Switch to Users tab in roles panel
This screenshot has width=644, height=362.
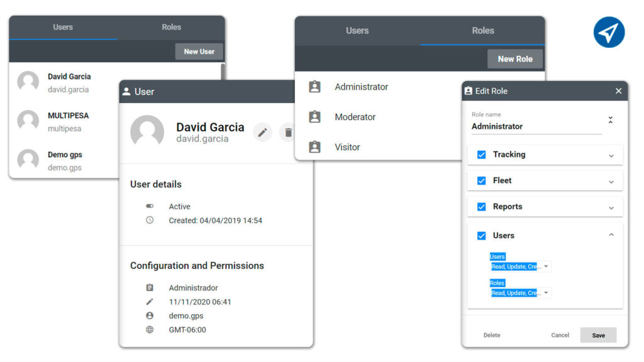[357, 31]
